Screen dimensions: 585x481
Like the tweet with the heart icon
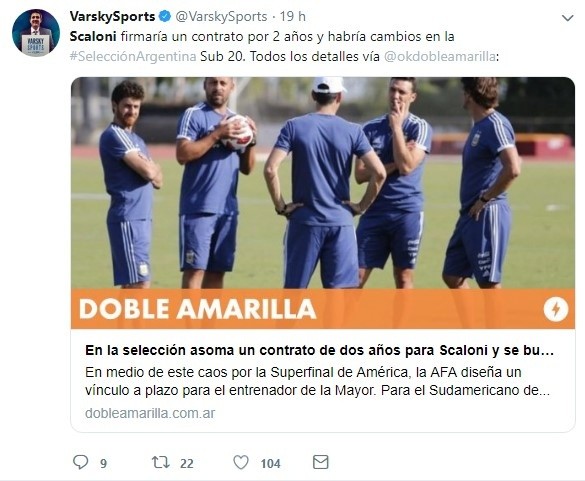[241, 462]
